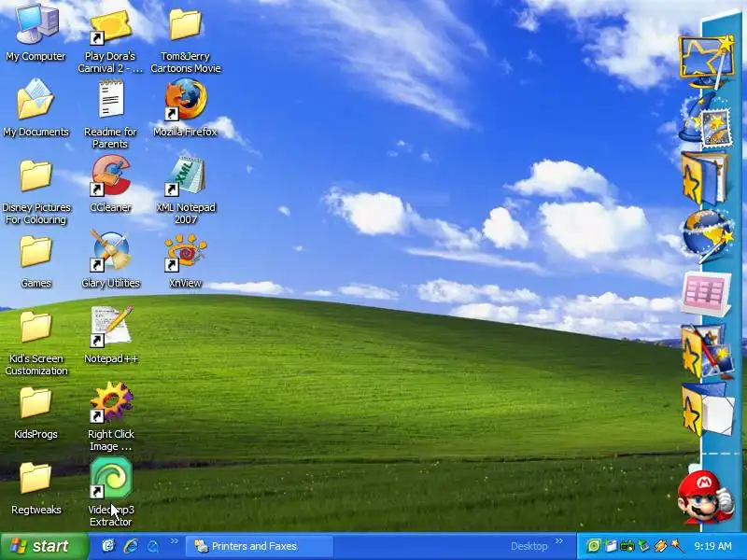Open the Start menu

[x=44, y=546]
